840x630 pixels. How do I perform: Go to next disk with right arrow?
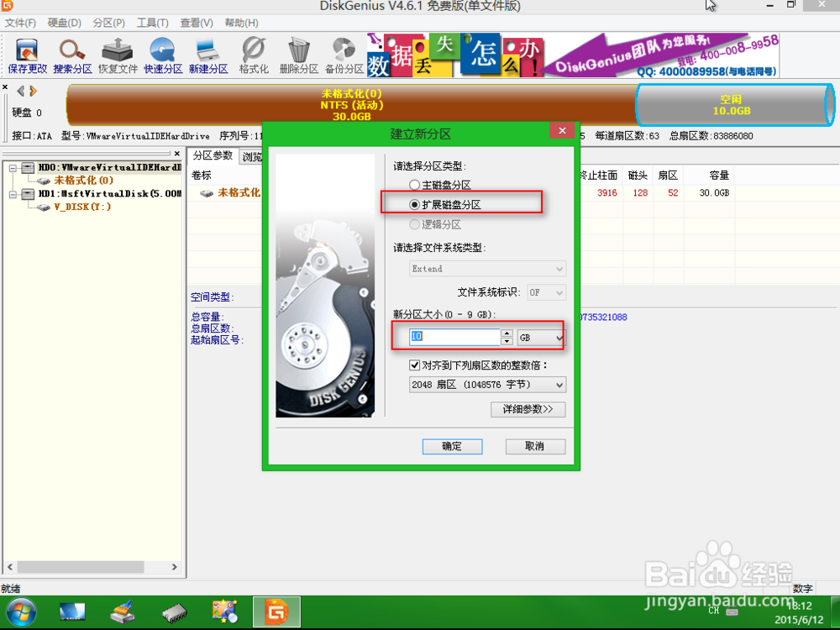[34, 91]
